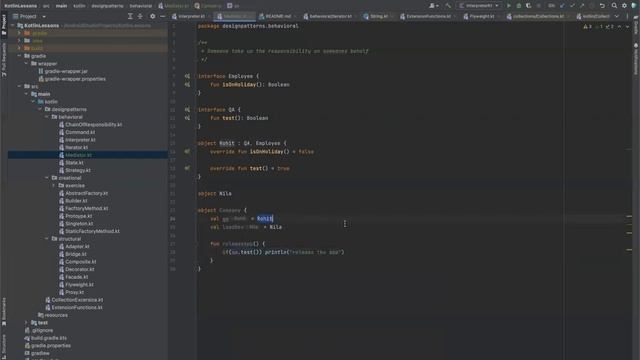Viewport: 640px width, 360px height.
Task: Expand the build folder
Action: click(19, 48)
